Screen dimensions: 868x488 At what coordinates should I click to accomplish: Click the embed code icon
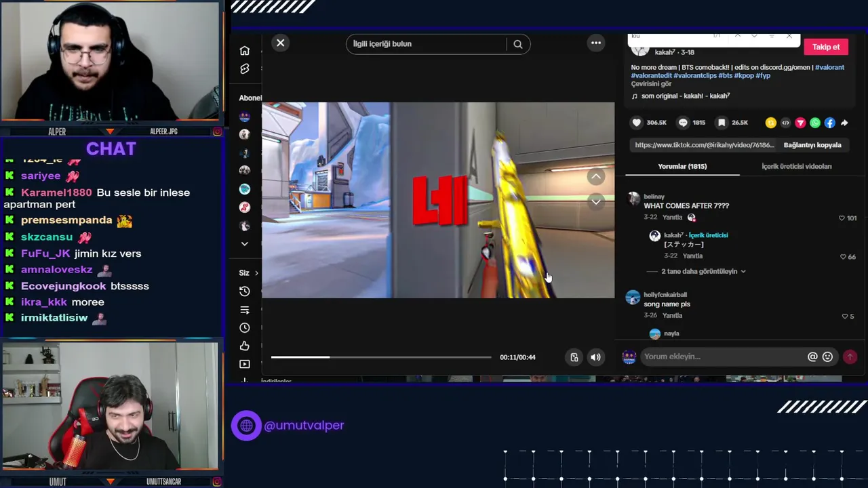785,123
